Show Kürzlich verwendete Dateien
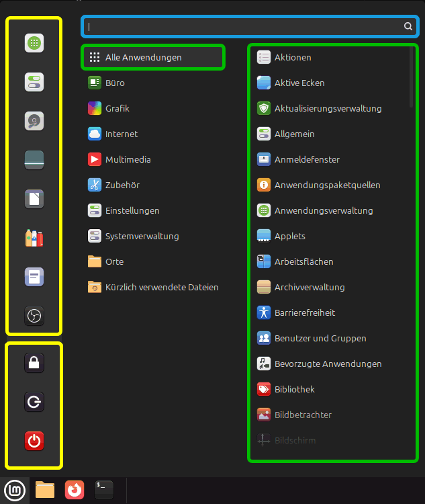Screen dimensions: 425x504 [x=161, y=288]
